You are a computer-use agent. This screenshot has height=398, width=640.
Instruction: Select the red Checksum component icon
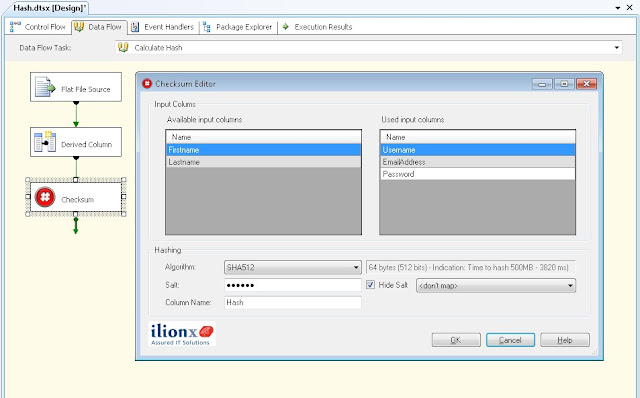point(45,197)
